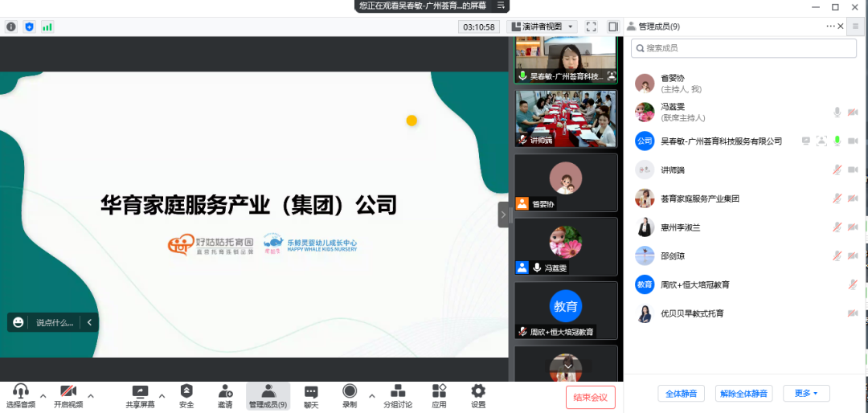Open the meeting info icon
The height and width of the screenshot is (413, 868).
[11, 27]
